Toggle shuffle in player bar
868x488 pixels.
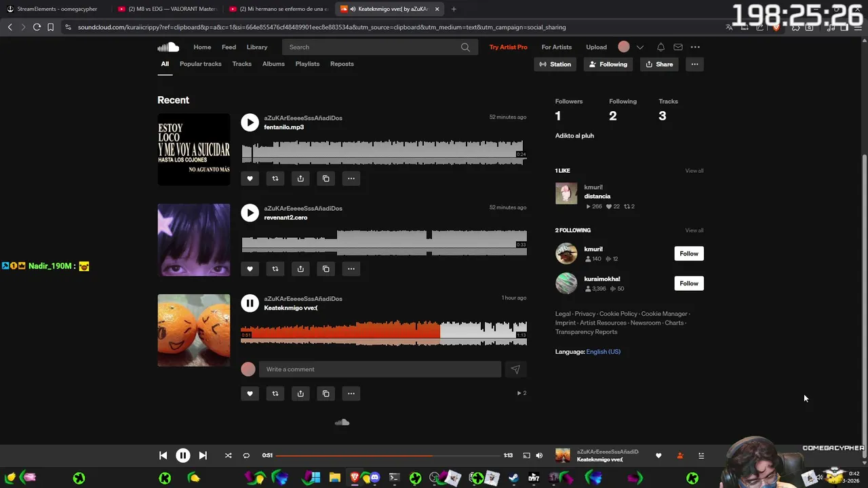229,455
